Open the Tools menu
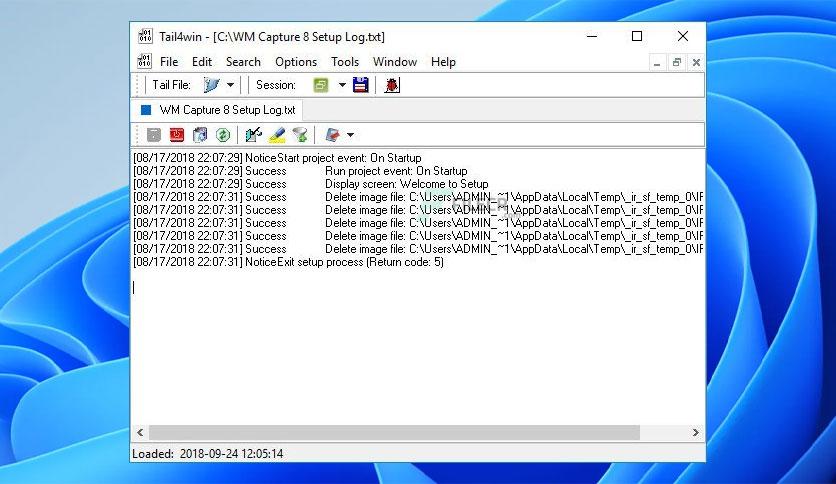The height and width of the screenshot is (484, 836). pos(345,62)
